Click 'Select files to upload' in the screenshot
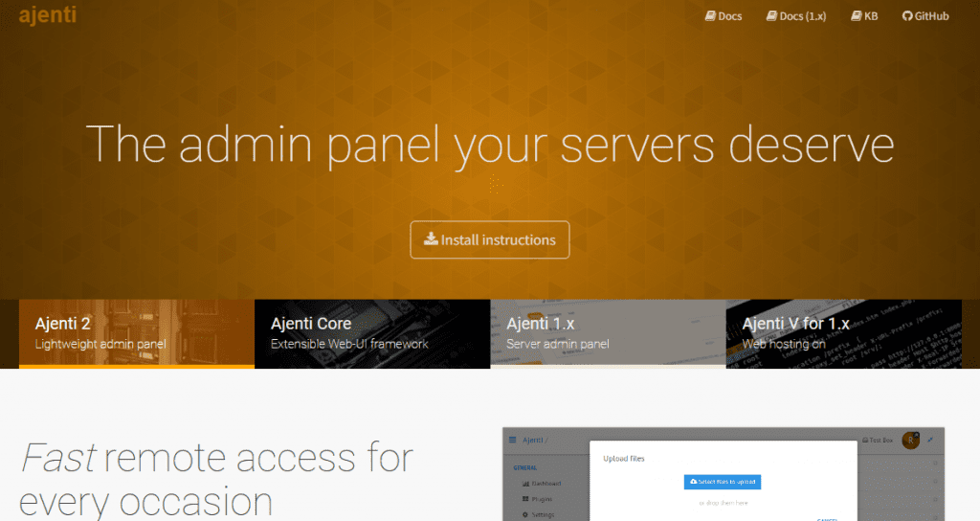The image size is (980, 521). coord(723,482)
